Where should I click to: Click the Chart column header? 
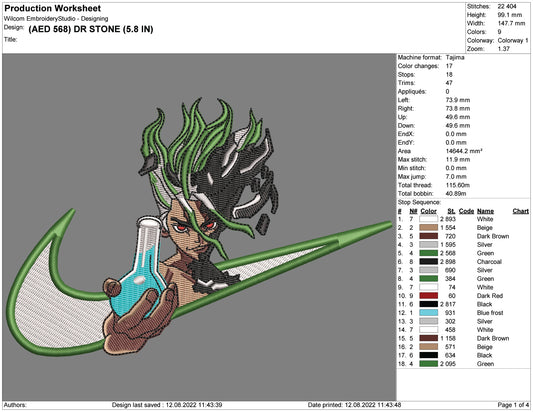(x=520, y=211)
